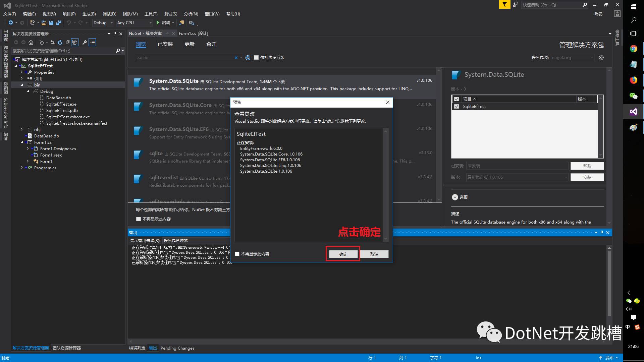Select DataBase.db in the Debug folder
The image size is (644, 362).
59,98
